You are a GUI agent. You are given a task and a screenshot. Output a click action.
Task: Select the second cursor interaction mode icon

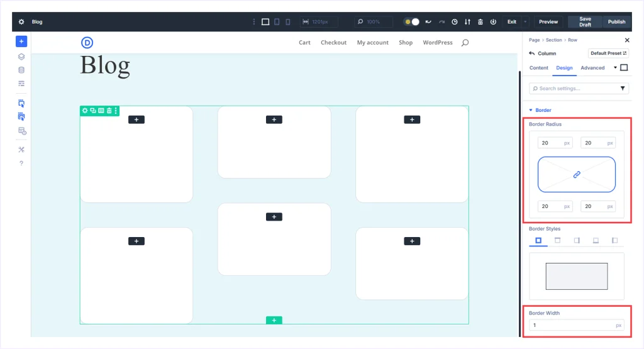pos(21,116)
